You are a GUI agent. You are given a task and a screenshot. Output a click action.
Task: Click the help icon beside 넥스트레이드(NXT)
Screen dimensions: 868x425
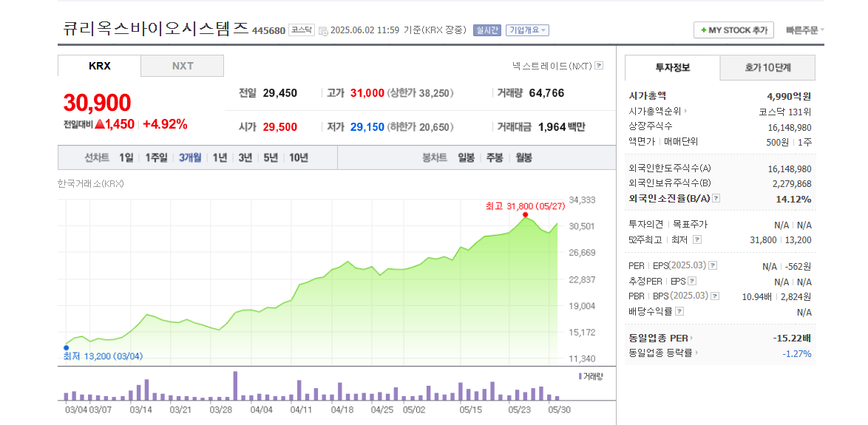pyautogui.click(x=599, y=66)
